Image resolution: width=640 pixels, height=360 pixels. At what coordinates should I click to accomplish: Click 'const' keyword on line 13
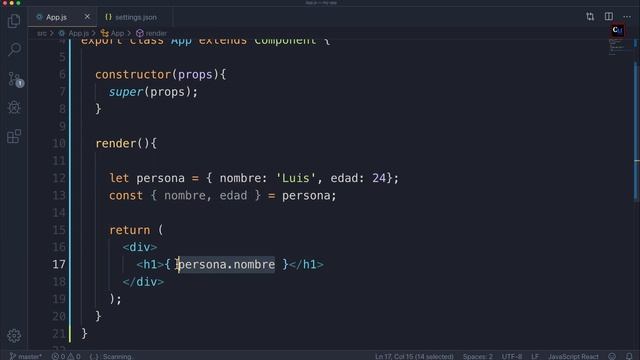(x=126, y=196)
